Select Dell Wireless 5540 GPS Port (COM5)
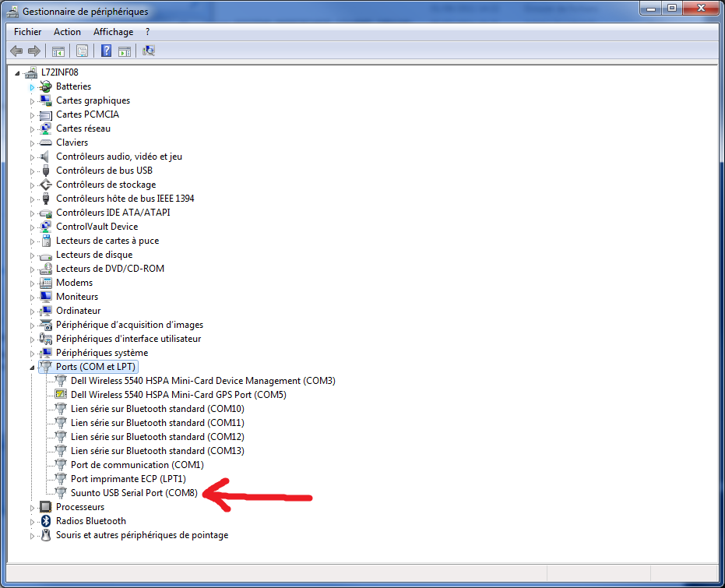This screenshot has width=725, height=588. tap(178, 395)
